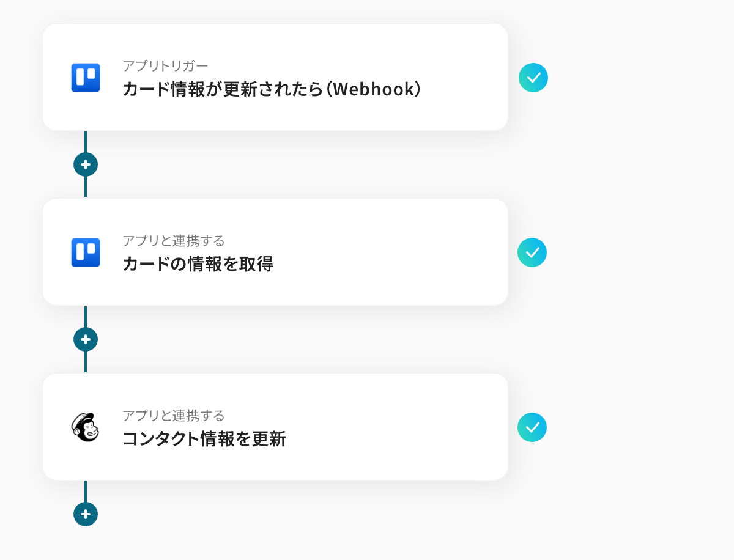This screenshot has height=560, width=734.
Task: Select the コンタクト情報を更新 title text
Action: (204, 439)
